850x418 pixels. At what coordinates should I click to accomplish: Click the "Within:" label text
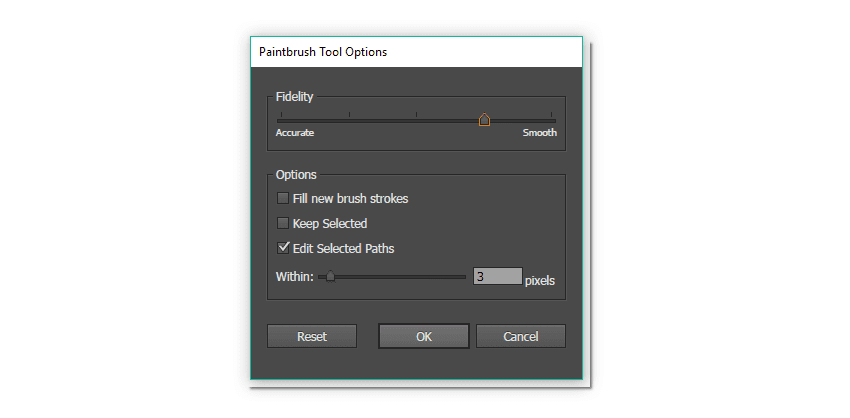(x=294, y=277)
